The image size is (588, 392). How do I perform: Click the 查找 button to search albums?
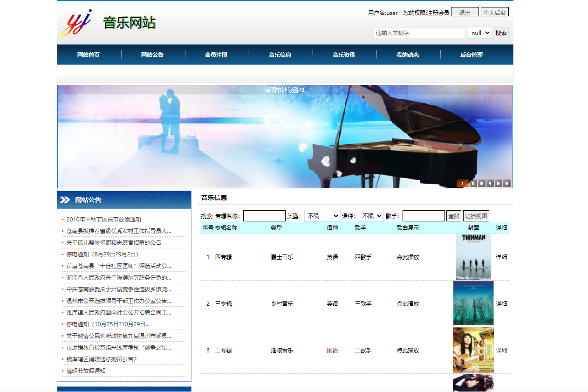click(x=453, y=215)
